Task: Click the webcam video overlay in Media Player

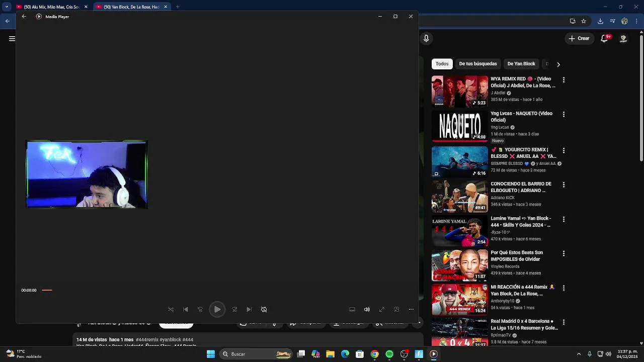Action: [x=87, y=174]
